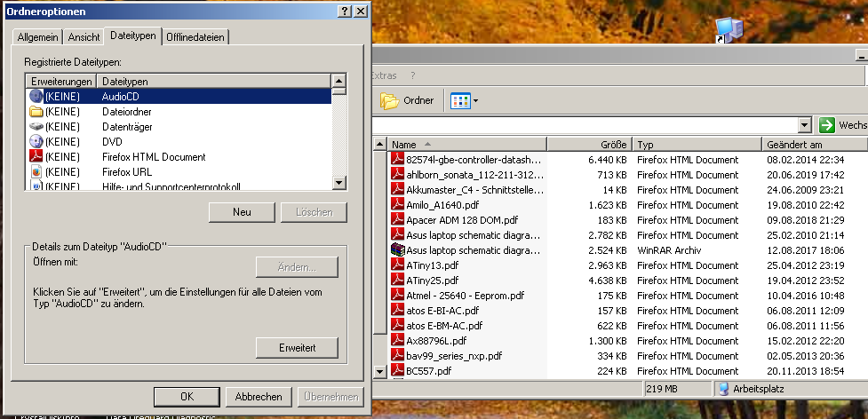Click the Neu button
This screenshot has height=419, width=868.
point(242,211)
